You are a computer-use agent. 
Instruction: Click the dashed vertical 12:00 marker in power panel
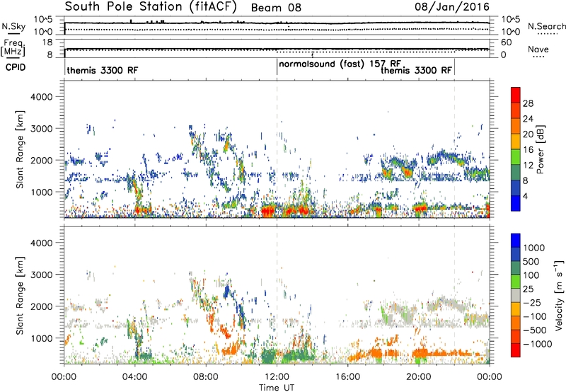pos(277,149)
